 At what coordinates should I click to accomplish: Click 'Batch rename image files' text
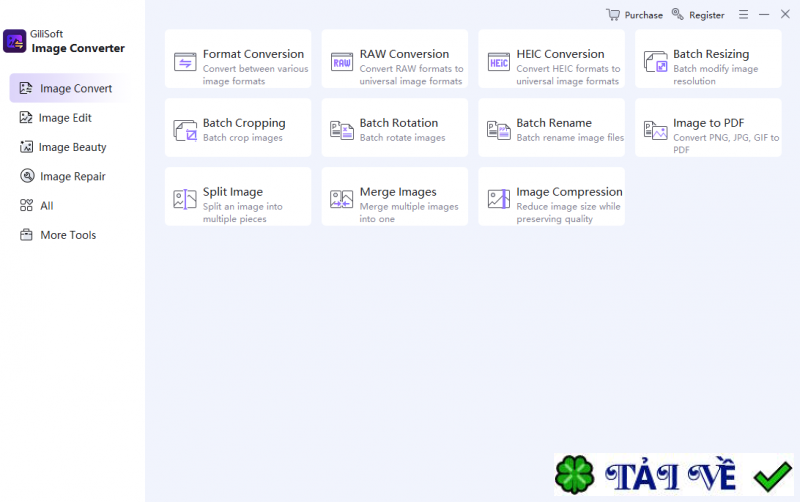click(x=570, y=138)
